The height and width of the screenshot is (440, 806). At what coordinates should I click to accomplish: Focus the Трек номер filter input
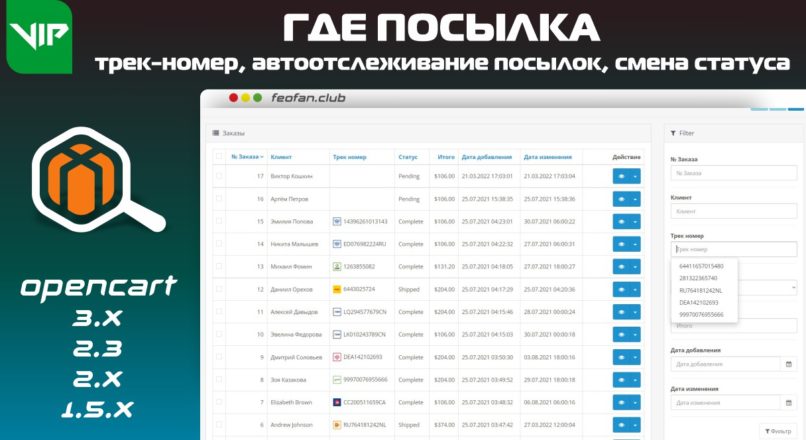[x=734, y=249]
